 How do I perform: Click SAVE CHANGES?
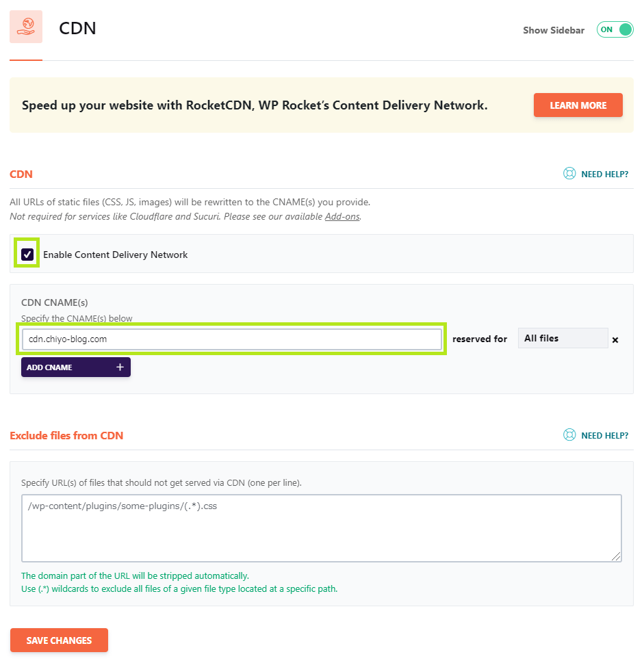click(59, 640)
